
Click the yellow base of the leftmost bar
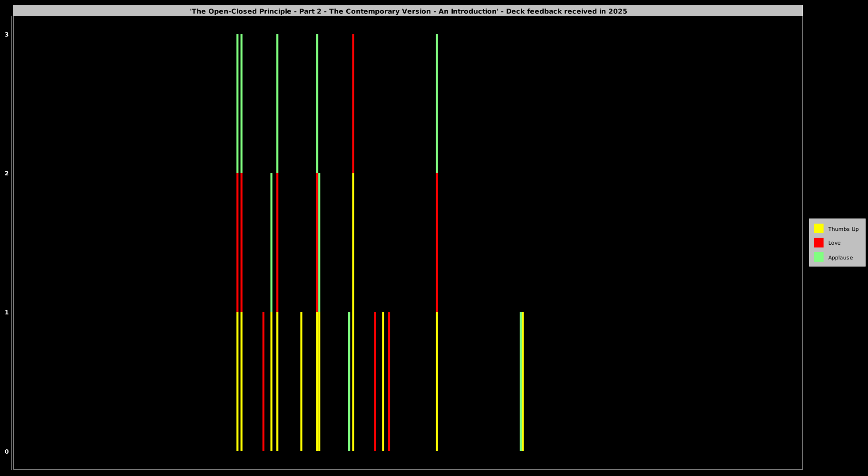(237, 381)
